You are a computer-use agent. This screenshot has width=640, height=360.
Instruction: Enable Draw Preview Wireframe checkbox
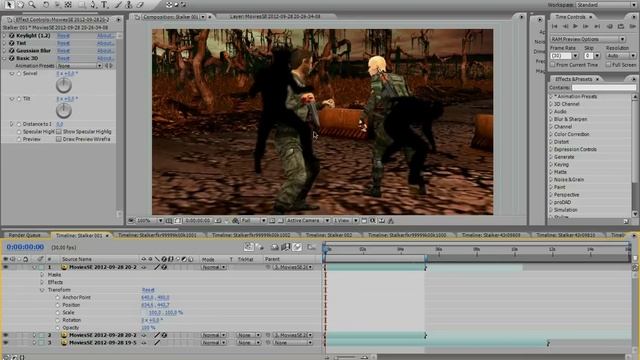59,139
